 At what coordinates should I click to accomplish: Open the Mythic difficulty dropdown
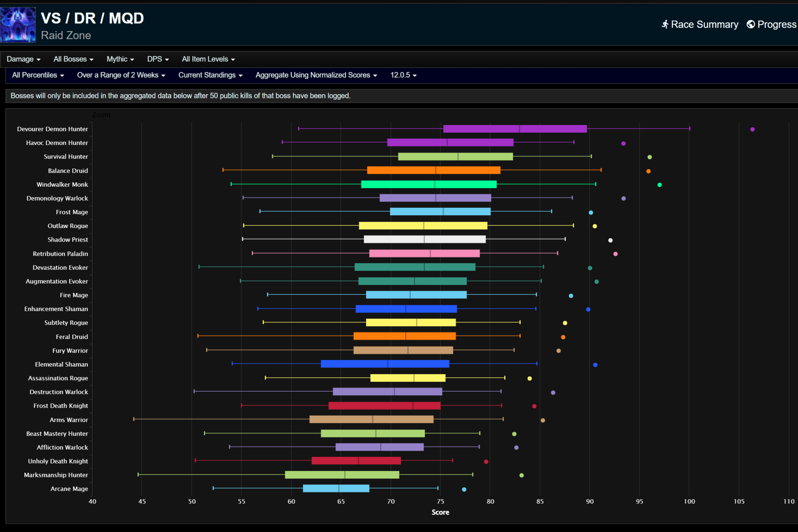pos(120,59)
